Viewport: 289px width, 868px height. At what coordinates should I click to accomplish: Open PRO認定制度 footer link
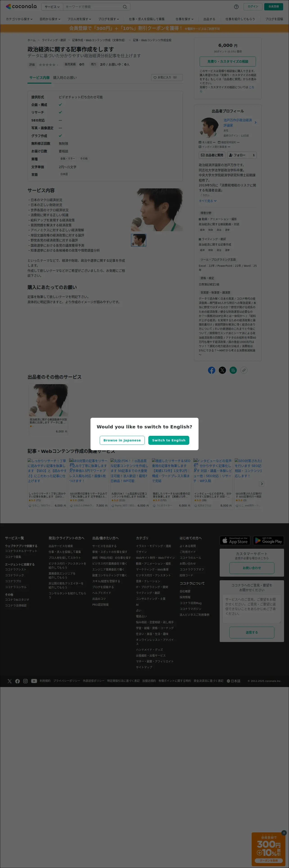pyautogui.click(x=100, y=605)
